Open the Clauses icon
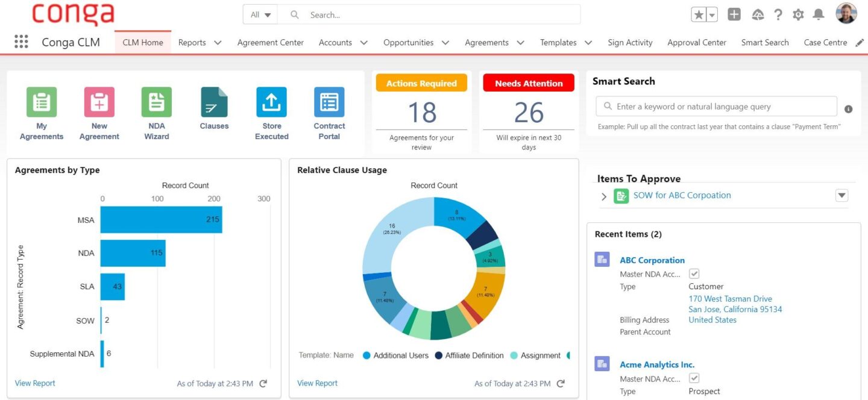 coord(214,102)
